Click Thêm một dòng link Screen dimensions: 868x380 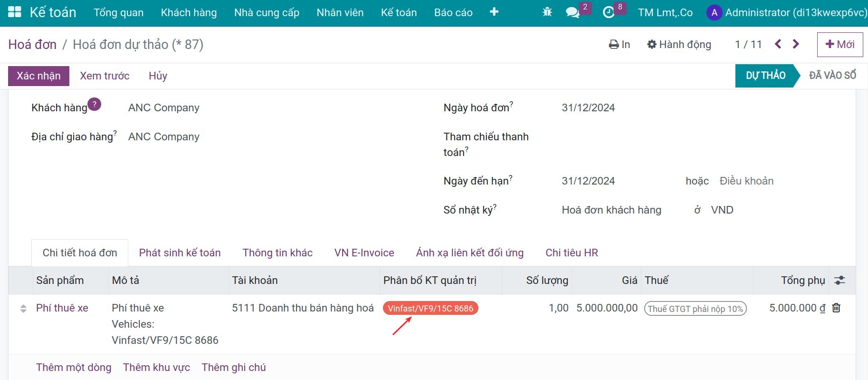click(74, 367)
